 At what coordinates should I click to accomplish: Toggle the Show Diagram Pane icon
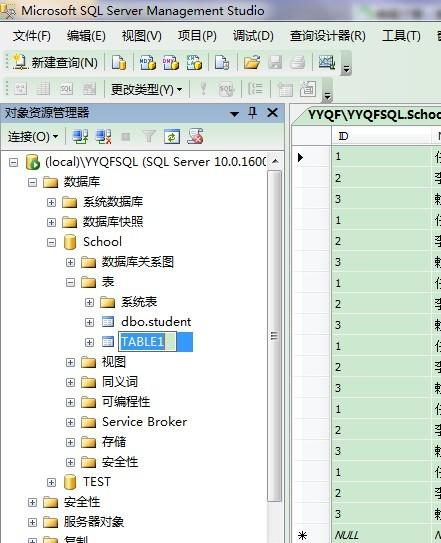point(20,89)
